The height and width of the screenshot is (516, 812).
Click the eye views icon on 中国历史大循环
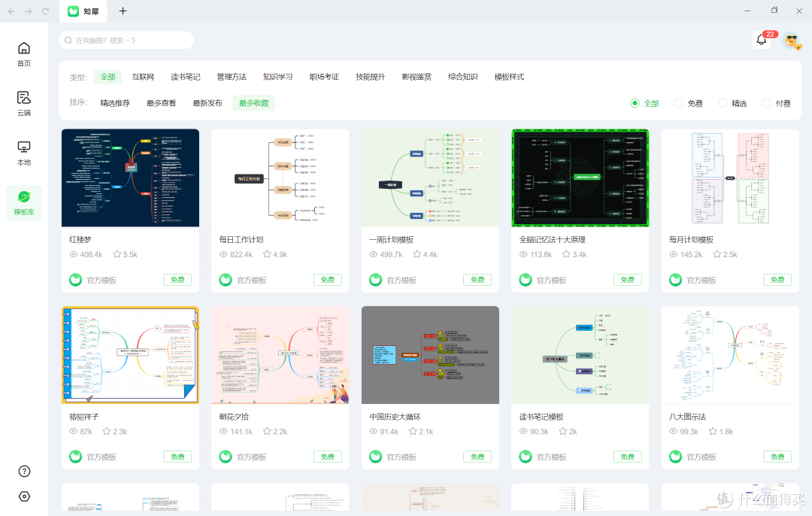374,431
